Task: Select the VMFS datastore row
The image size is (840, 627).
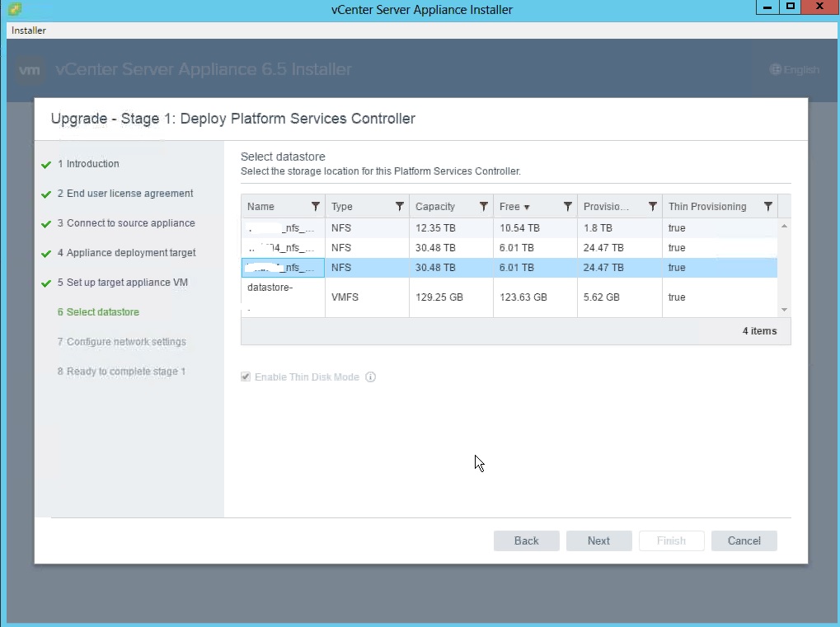Action: pyautogui.click(x=511, y=297)
